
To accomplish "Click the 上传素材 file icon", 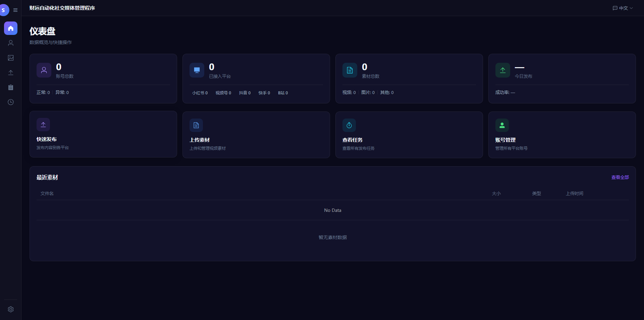I will [x=196, y=125].
